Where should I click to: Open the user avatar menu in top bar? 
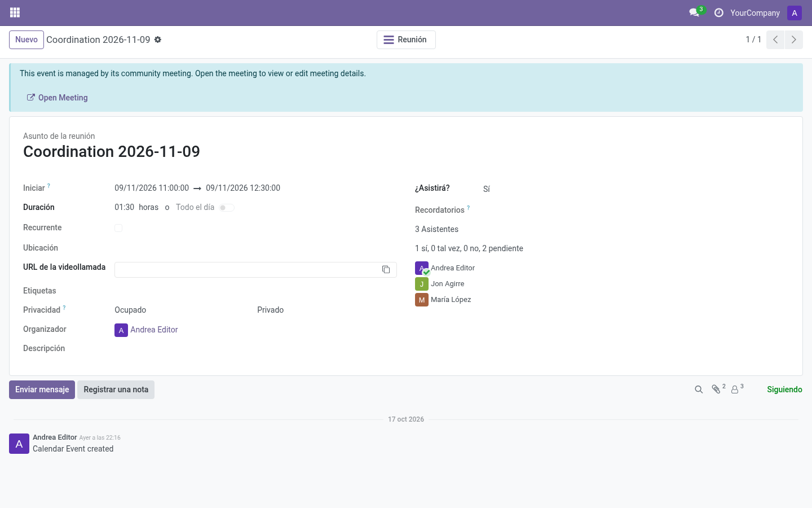(x=794, y=13)
